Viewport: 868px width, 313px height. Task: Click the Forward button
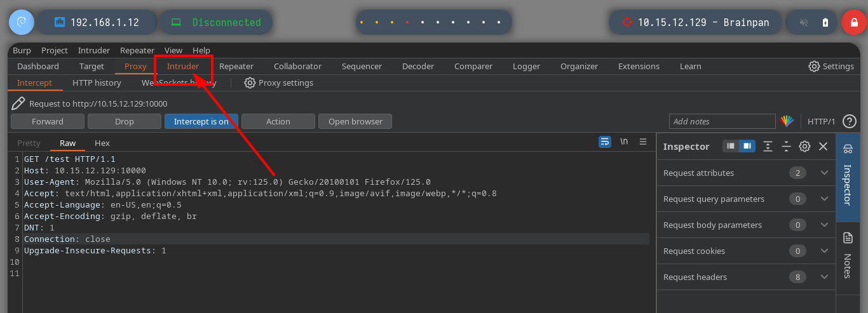click(48, 121)
